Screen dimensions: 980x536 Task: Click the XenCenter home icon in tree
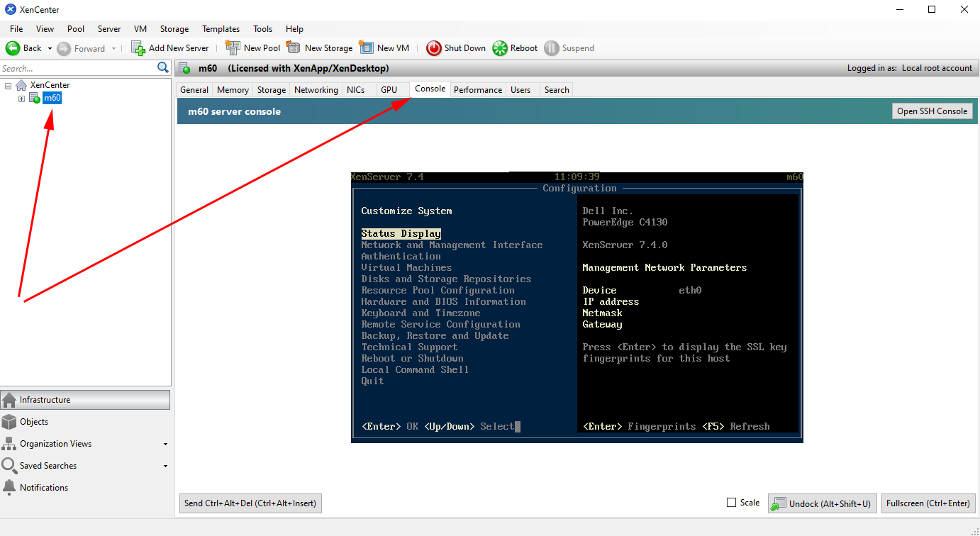point(22,85)
